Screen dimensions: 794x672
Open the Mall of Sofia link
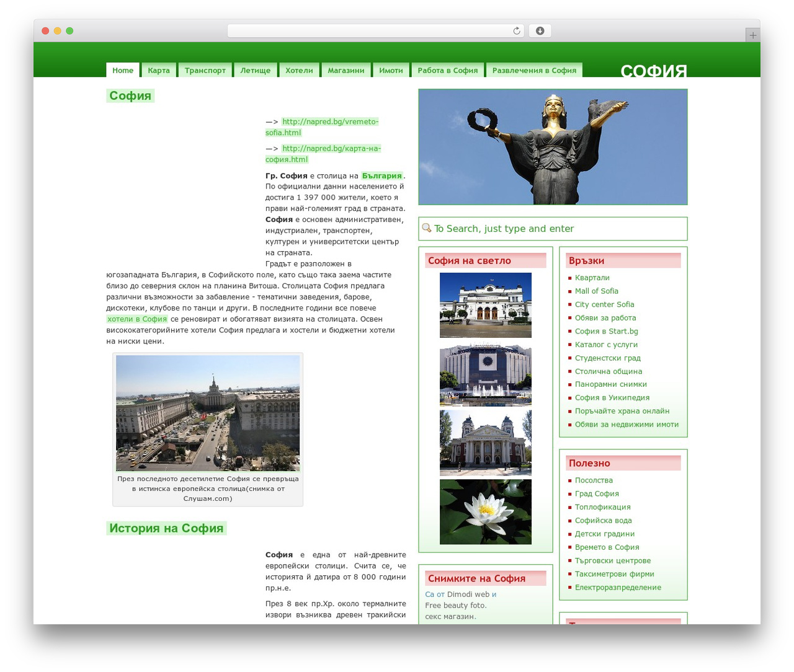tap(596, 291)
